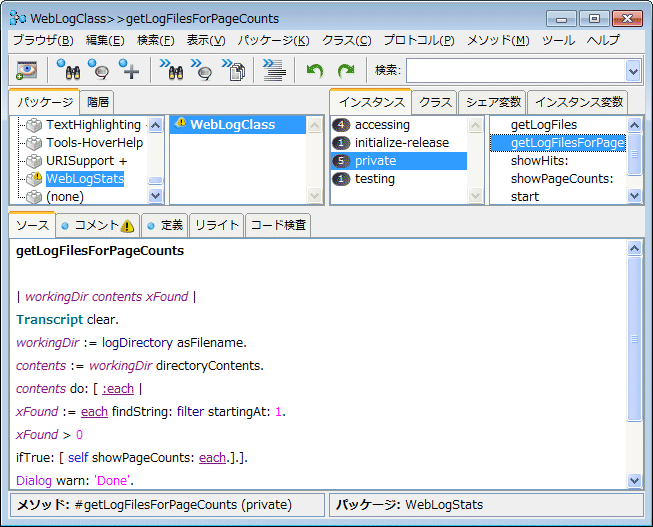Viewport: 653px width, 527px height.
Task: Open the ブラウザ menu
Action: [x=42, y=40]
